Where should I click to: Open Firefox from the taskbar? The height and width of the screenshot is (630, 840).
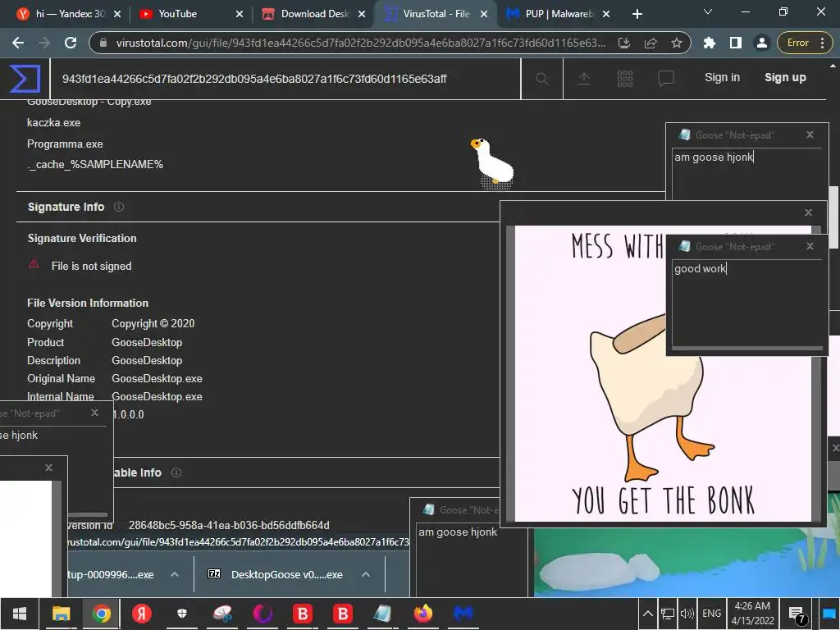point(422,613)
